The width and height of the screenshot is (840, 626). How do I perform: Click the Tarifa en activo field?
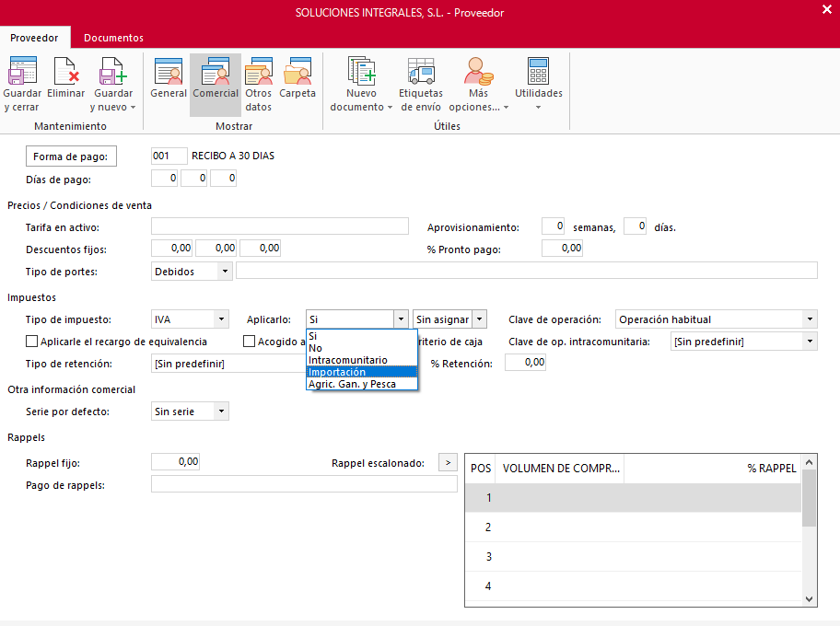pyautogui.click(x=280, y=226)
